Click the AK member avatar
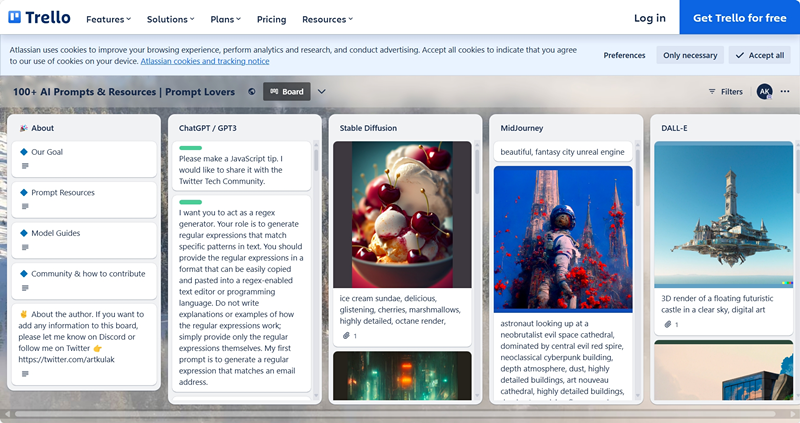The image size is (800, 423). coord(764,92)
